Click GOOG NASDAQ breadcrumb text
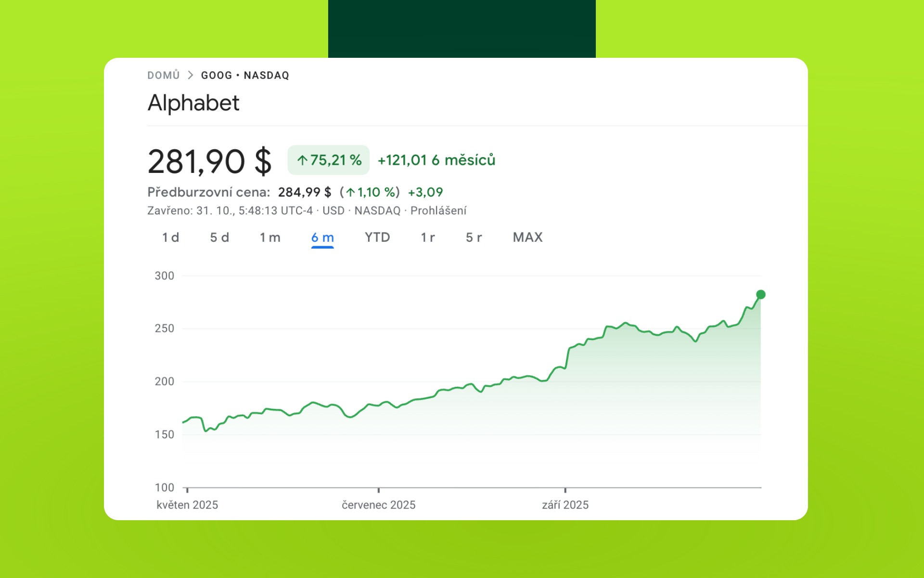 (244, 75)
